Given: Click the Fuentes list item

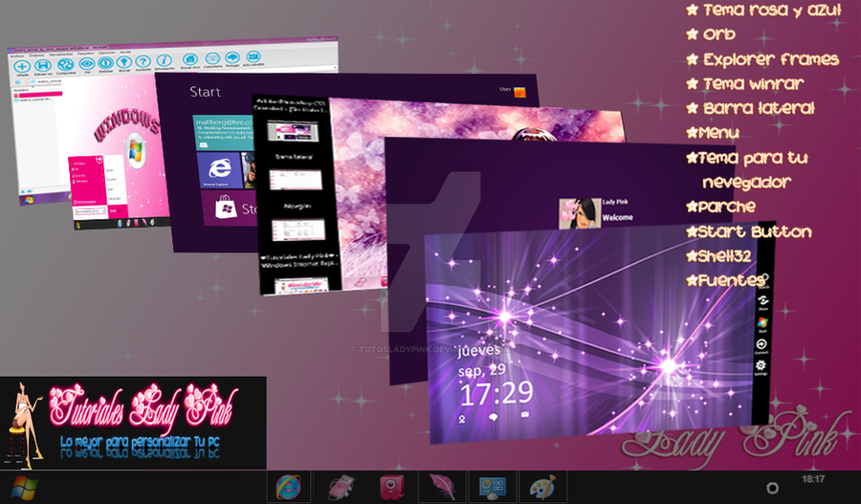Looking at the screenshot, I should pos(725,281).
